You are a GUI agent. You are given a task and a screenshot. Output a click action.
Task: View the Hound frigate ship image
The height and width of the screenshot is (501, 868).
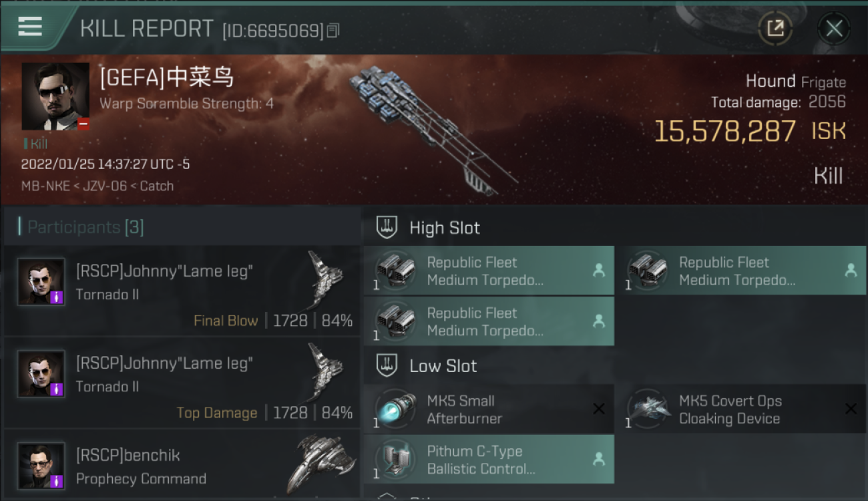(x=434, y=130)
